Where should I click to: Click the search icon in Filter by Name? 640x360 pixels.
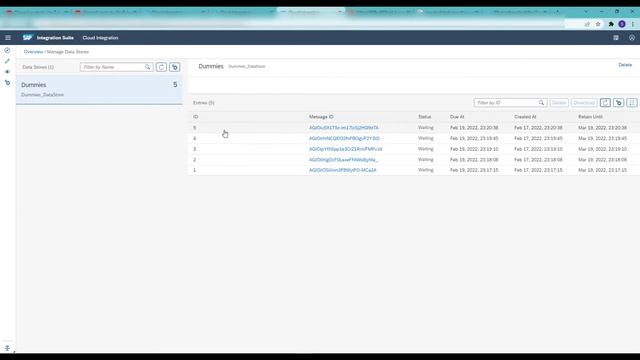[148, 67]
